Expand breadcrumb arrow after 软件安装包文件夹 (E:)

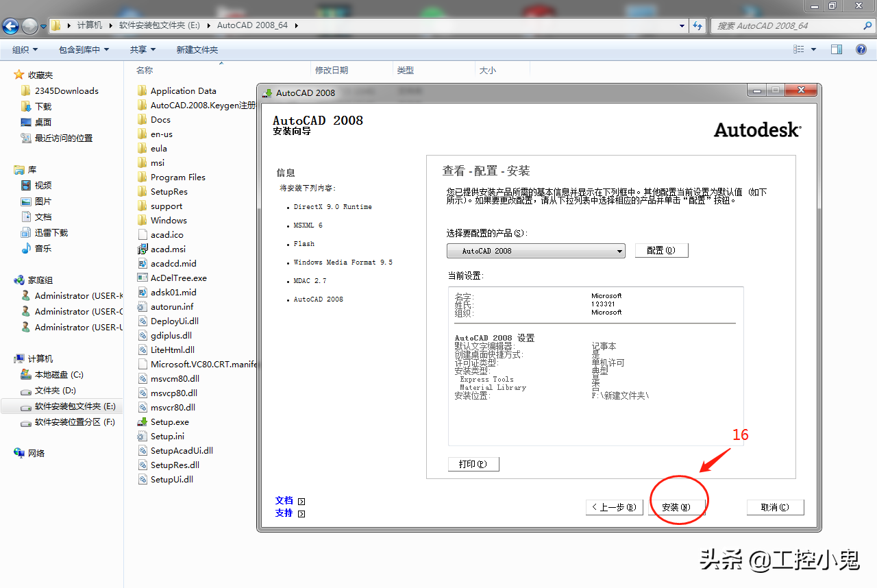pyautogui.click(x=209, y=25)
